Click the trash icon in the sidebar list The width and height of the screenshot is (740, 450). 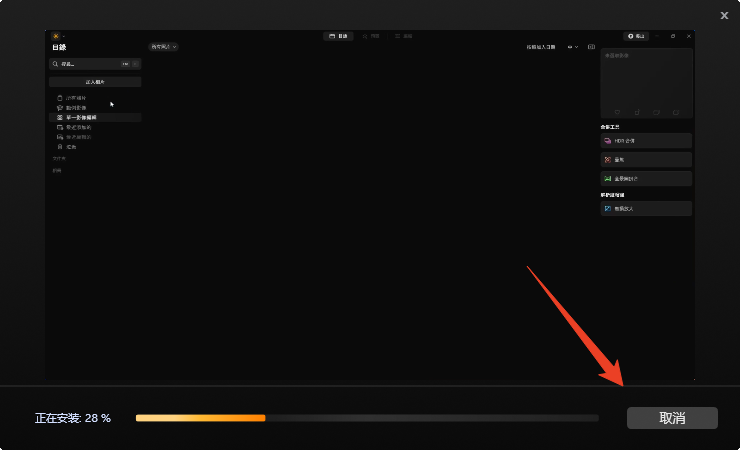click(x=60, y=147)
